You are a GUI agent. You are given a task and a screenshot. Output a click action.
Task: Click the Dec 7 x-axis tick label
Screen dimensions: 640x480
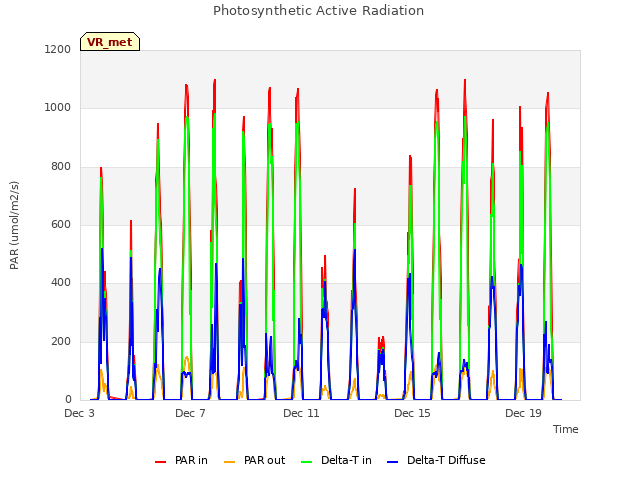(190, 413)
